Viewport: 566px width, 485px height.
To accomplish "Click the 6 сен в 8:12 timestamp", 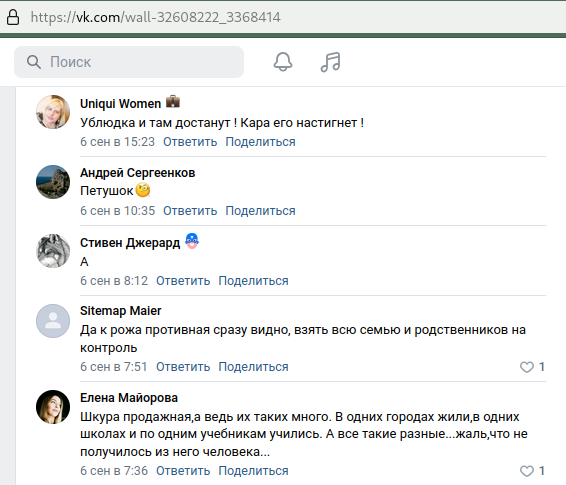I will tap(114, 281).
